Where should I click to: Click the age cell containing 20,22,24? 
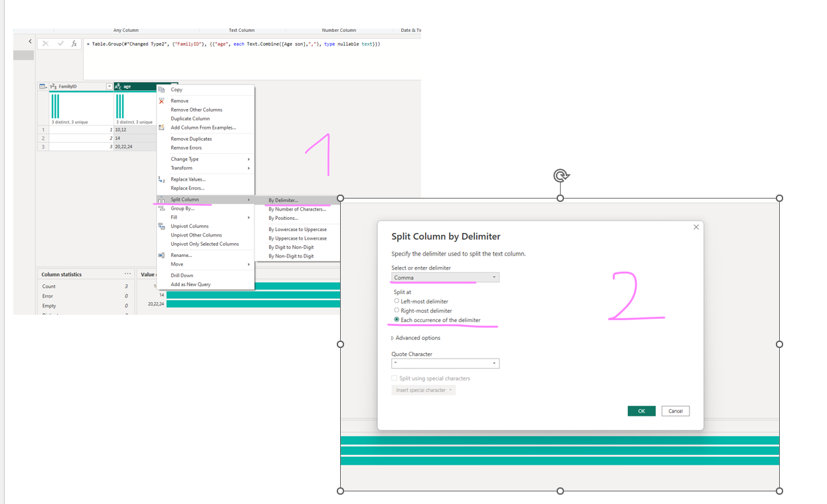(x=135, y=147)
